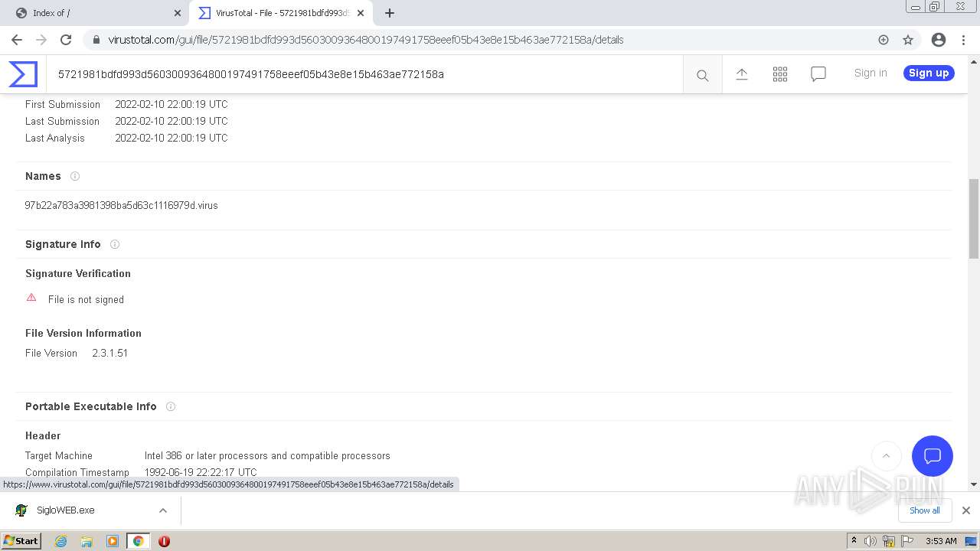Select the VirusTotal File tab

[281, 13]
